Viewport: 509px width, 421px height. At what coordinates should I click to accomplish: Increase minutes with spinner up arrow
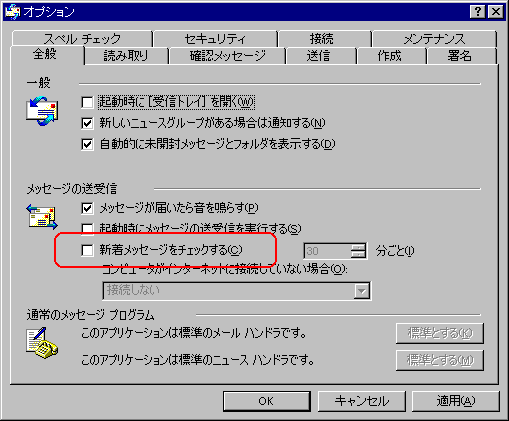point(358,247)
